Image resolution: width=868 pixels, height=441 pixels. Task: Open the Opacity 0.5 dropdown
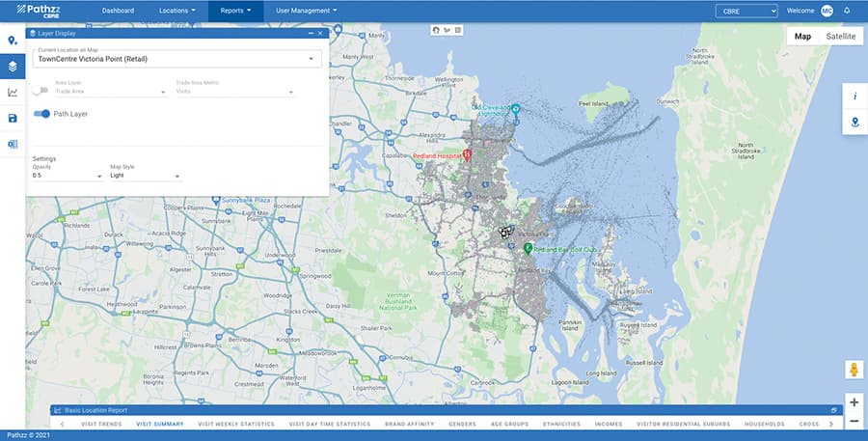[68, 176]
